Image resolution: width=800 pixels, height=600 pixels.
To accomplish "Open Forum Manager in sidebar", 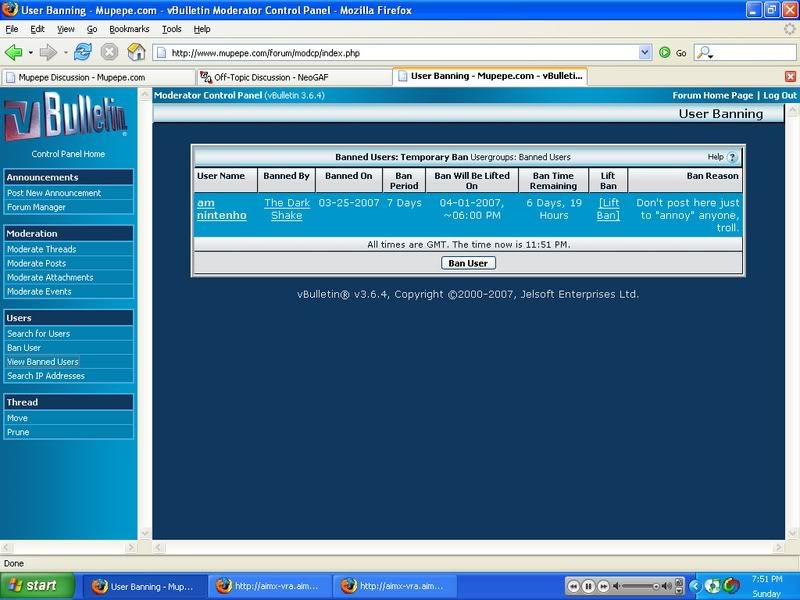I will 36,207.
